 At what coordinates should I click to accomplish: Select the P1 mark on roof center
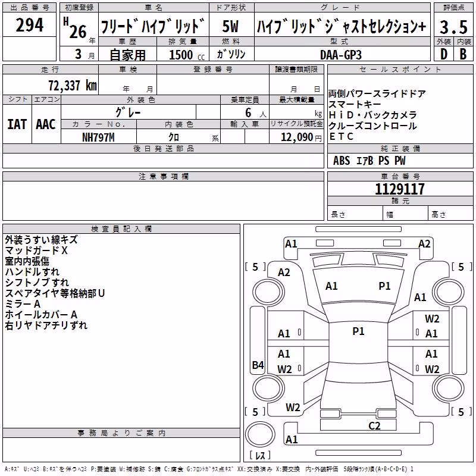(358, 331)
